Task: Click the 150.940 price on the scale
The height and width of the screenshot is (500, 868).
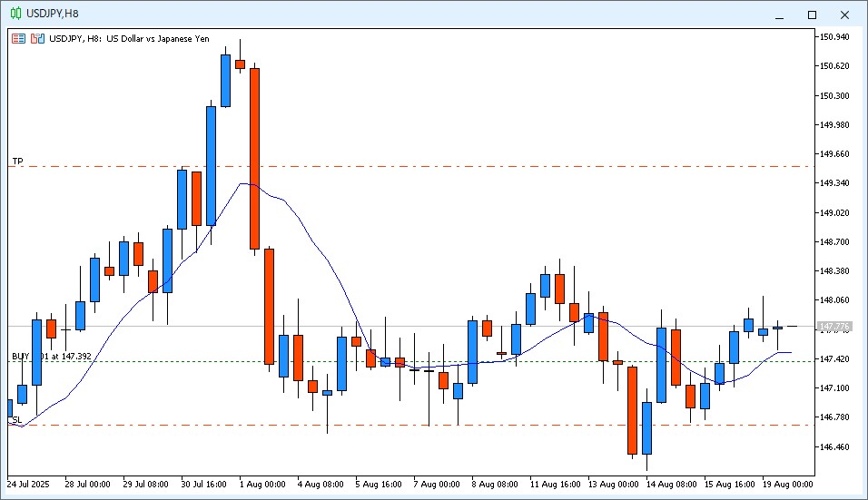Action: click(x=834, y=37)
